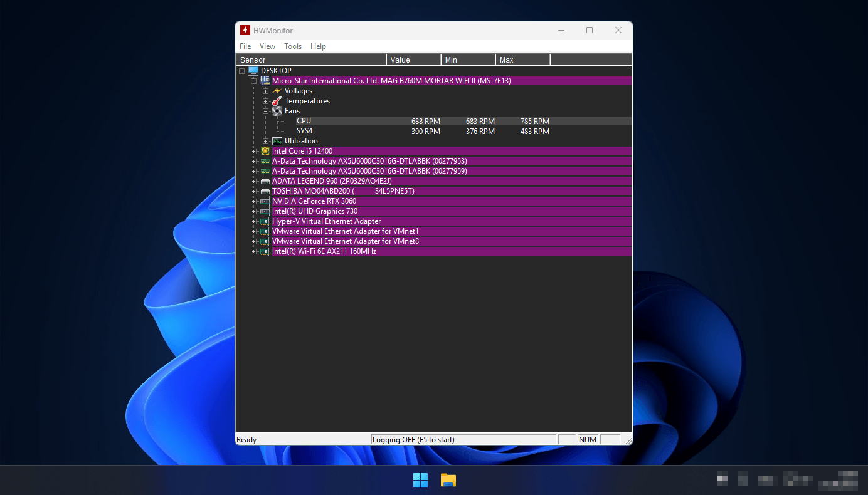
Task: Click the GPU icon for NVIDIA GeForce RTX 3060
Action: pyautogui.click(x=265, y=201)
